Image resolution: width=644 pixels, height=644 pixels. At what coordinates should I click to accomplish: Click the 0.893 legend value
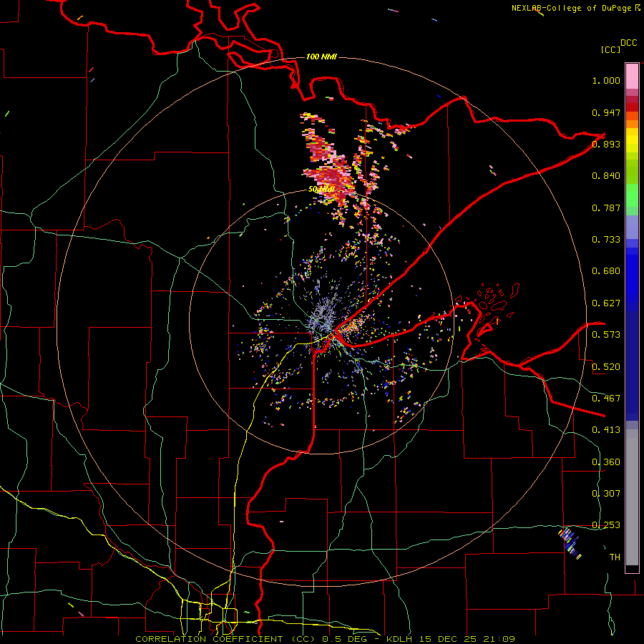coord(606,144)
